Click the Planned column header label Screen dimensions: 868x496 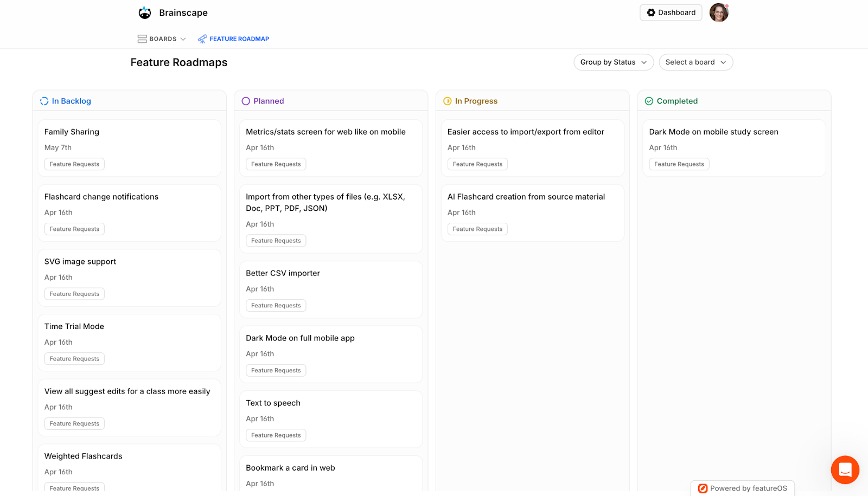269,101
